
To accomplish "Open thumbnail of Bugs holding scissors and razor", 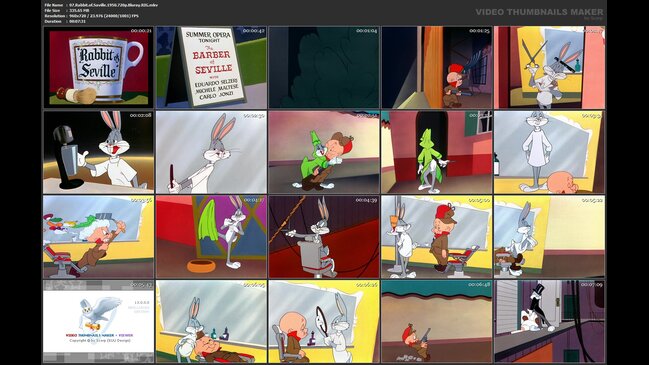I will (549, 67).
